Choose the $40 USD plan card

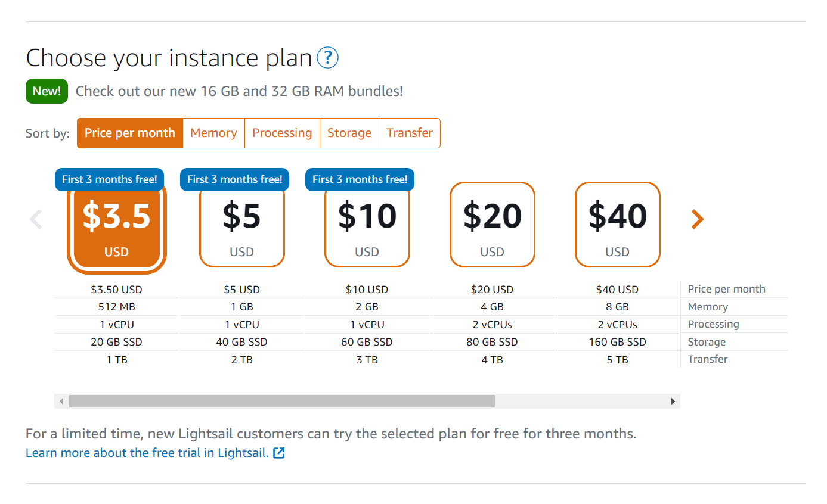[617, 225]
